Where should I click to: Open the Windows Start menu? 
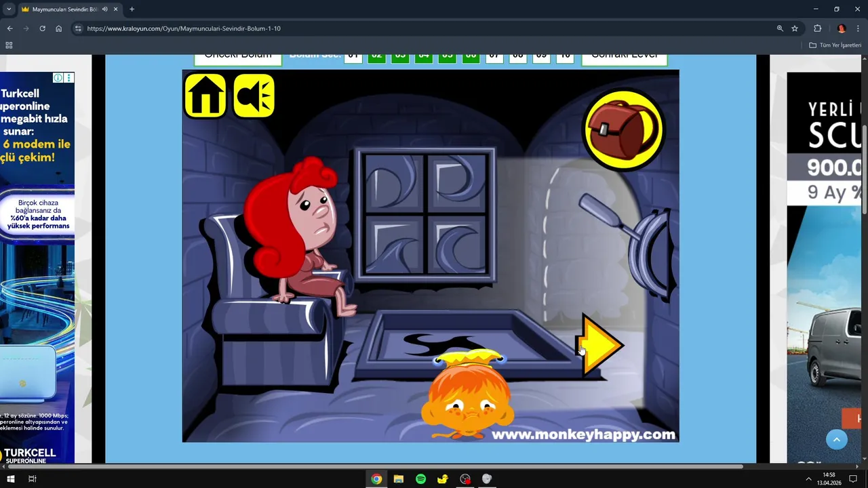point(11,479)
